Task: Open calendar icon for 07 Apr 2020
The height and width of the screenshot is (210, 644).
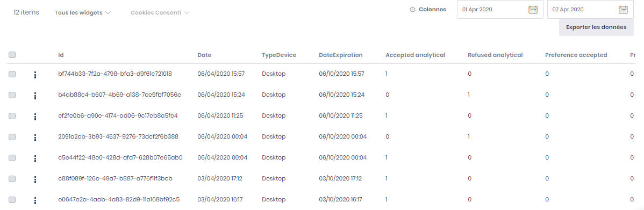Action: (x=623, y=10)
